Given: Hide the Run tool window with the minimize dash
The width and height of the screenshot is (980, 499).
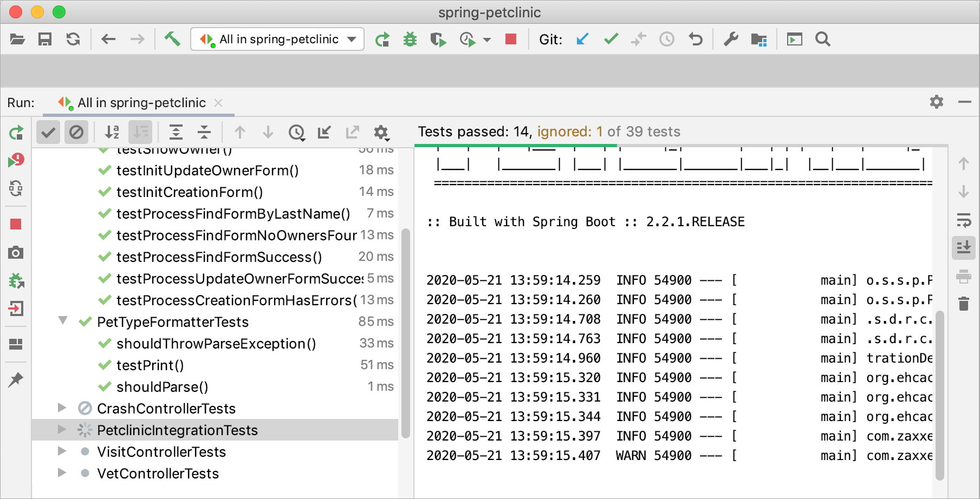Looking at the screenshot, I should pos(965,102).
